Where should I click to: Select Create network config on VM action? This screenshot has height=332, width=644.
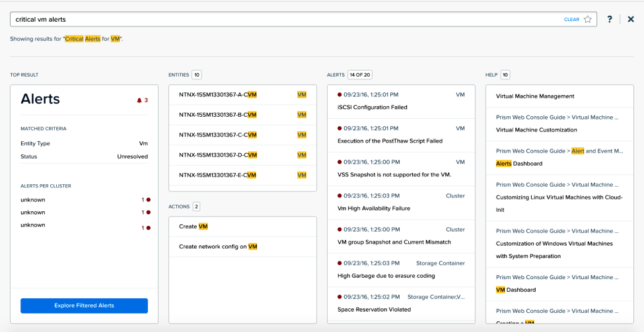point(242,247)
